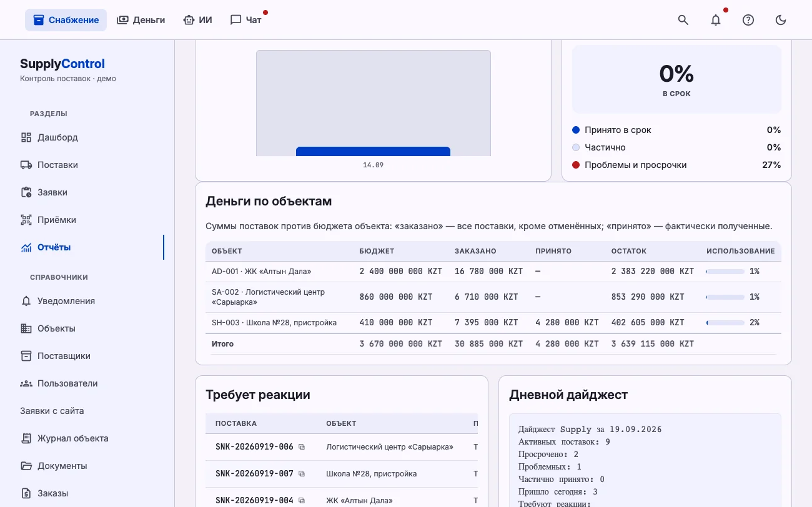Switch to the Деньги tab

tap(141, 20)
